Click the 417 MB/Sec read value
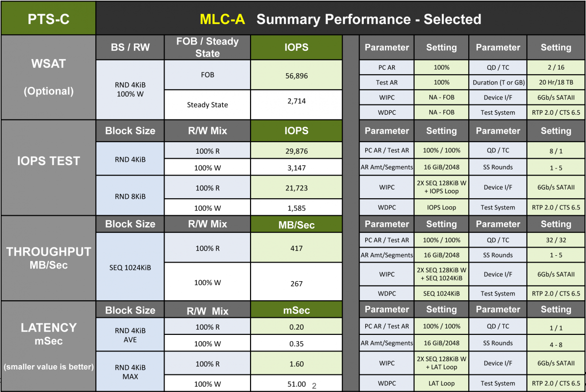Screen dimensions: 586x392 point(296,248)
